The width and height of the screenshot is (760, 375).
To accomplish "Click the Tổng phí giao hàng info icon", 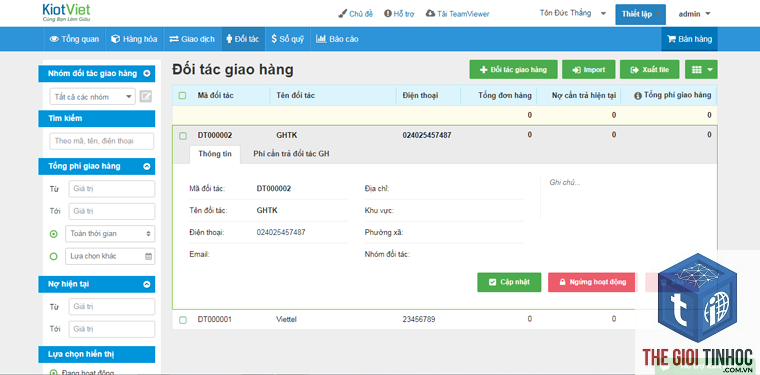I will tap(638, 96).
